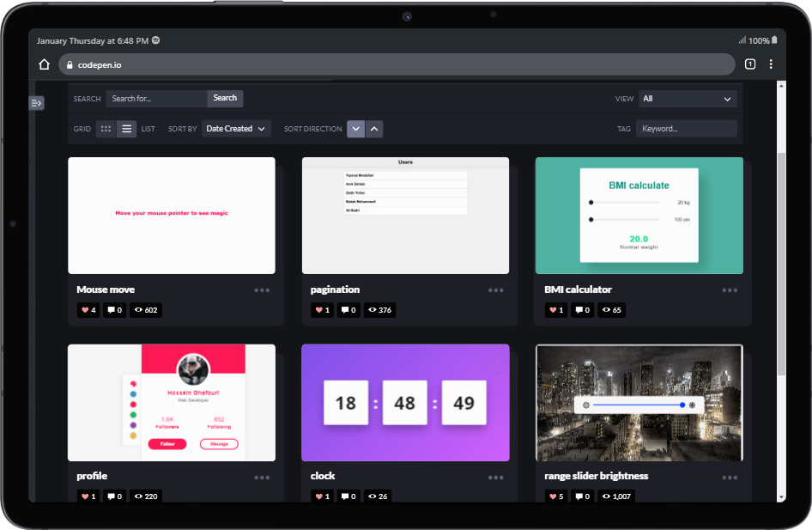Switch to list view layout
Screen dimensions: 812x530
(126, 129)
